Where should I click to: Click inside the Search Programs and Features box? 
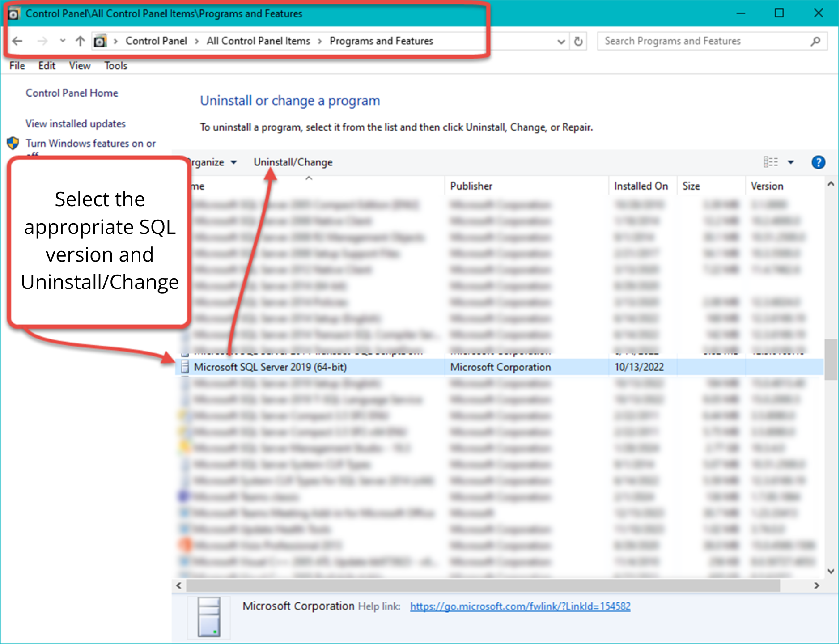click(x=693, y=41)
